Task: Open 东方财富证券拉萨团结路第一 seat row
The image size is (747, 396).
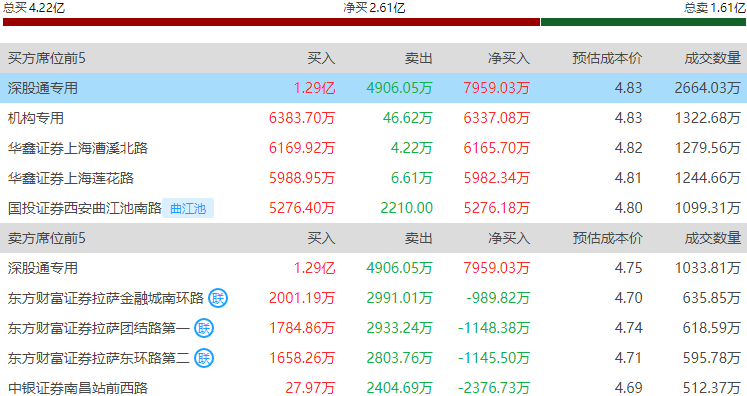Action: click(374, 328)
